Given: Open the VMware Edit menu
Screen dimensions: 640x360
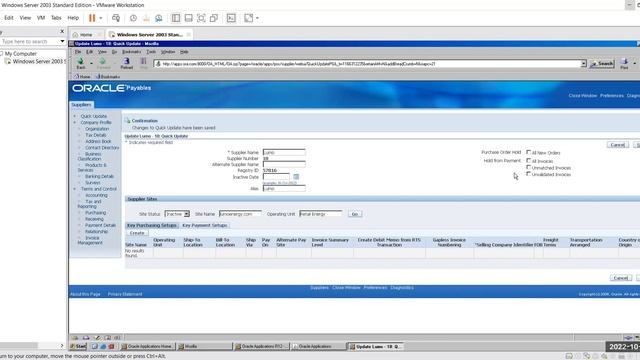Looking at the screenshot, I should 9,18.
